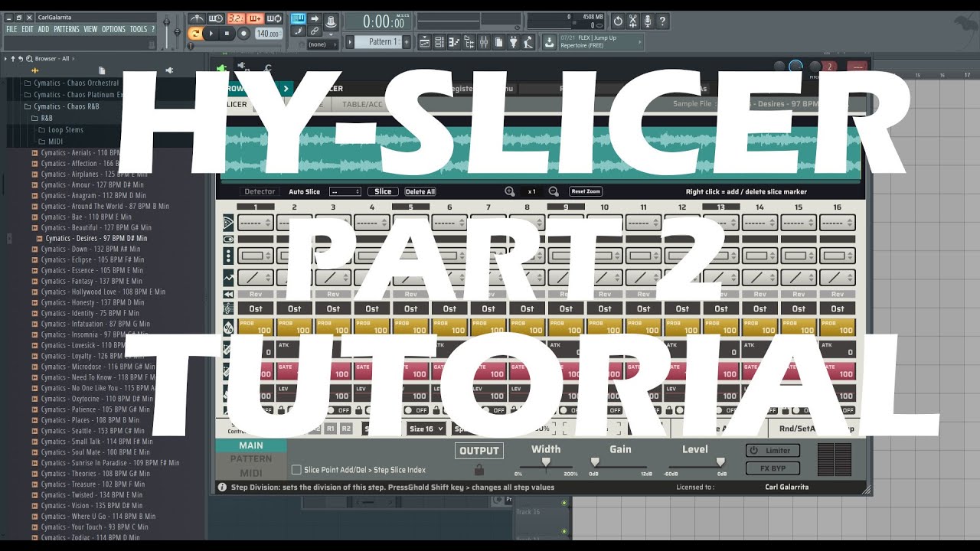Toggle the overdub blend recording icon
The image size is (980, 551).
255,18
